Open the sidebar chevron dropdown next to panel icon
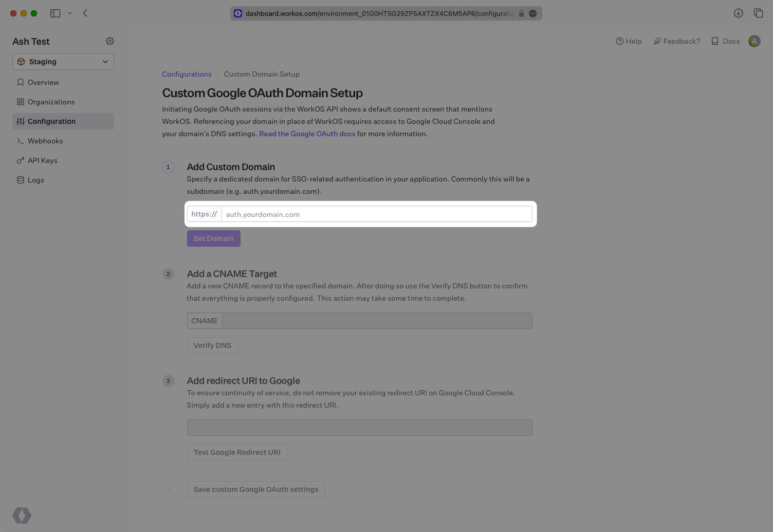 point(70,13)
